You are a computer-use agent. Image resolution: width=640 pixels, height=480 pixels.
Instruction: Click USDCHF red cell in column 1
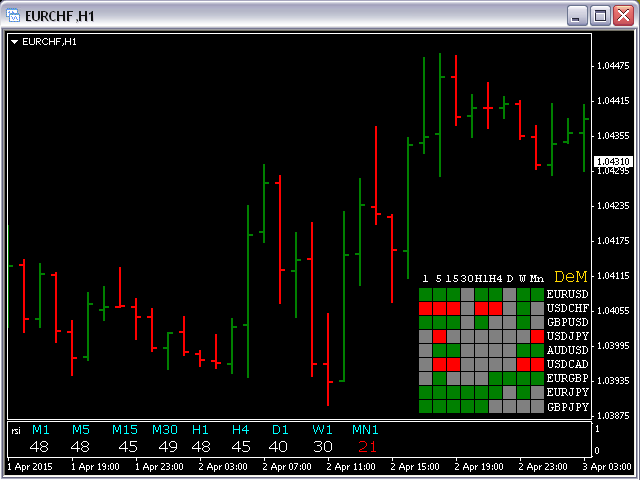coord(425,308)
